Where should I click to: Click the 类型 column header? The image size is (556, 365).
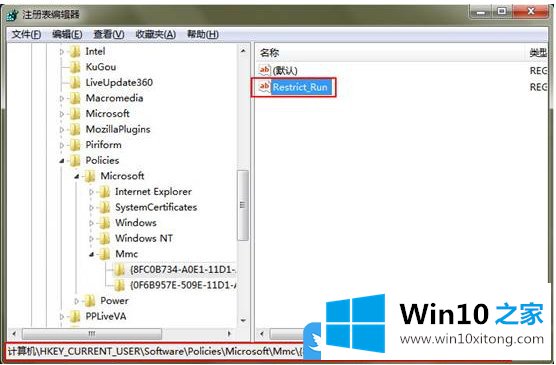point(537,53)
